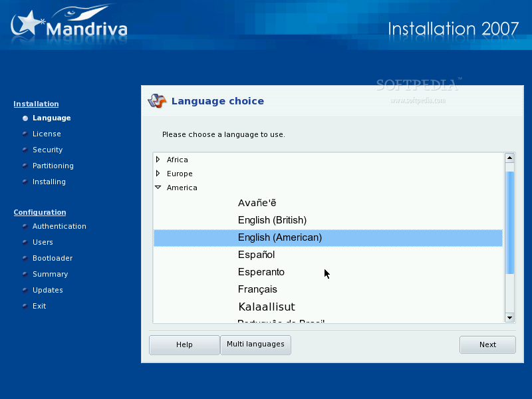Click the bullet beside Language step
532x399 pixels.
point(25,118)
